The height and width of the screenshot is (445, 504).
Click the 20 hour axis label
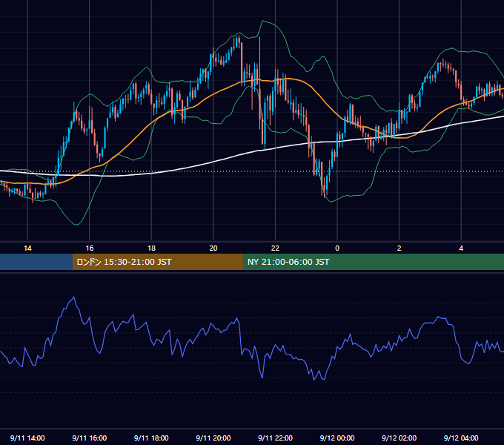213,248
